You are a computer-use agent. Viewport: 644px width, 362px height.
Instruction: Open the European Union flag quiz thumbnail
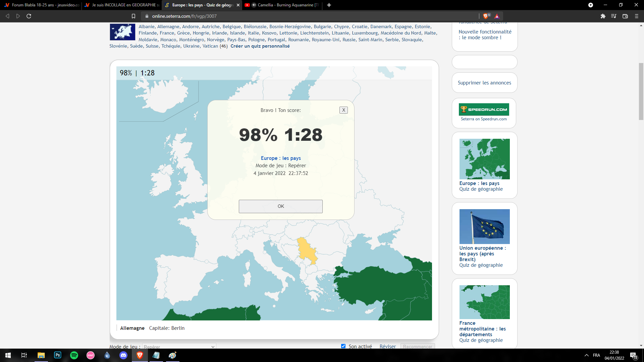point(484,227)
